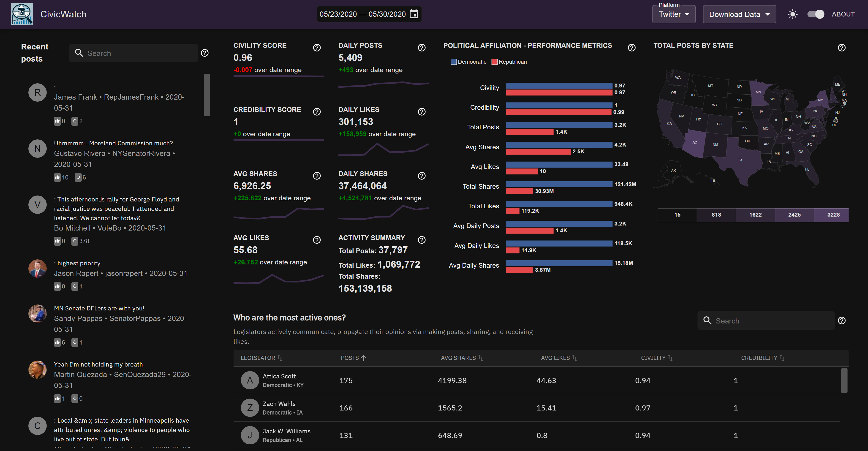The height and width of the screenshot is (451, 868).
Task: Click Jason Rapert's profile photo
Action: pyautogui.click(x=37, y=269)
